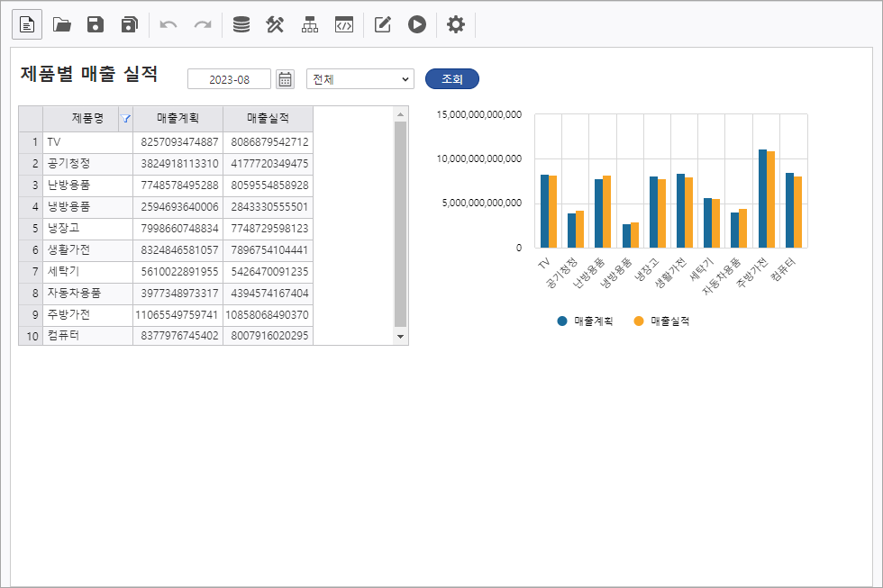
Task: Click the 조회 button
Action: 452,78
